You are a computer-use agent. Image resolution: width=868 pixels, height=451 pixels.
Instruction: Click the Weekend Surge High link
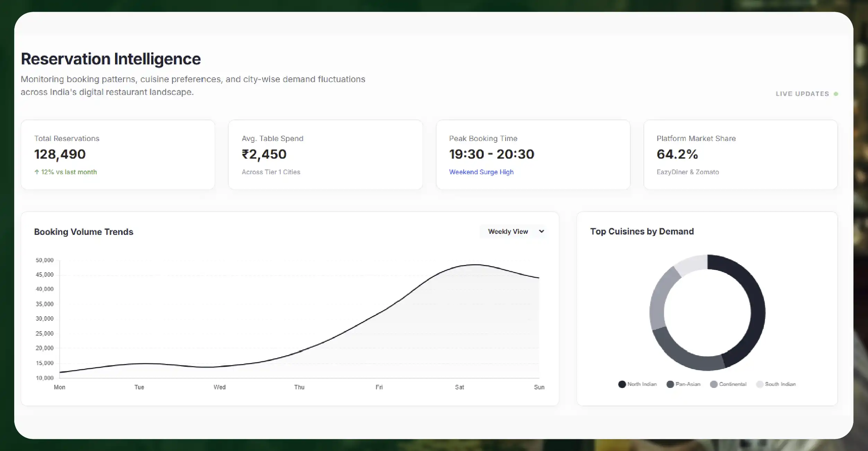pyautogui.click(x=481, y=172)
